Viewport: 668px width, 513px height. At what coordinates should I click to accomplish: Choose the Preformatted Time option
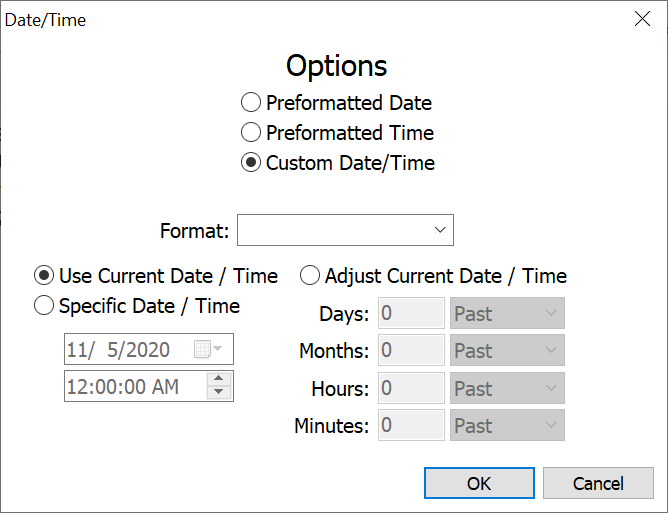click(251, 133)
